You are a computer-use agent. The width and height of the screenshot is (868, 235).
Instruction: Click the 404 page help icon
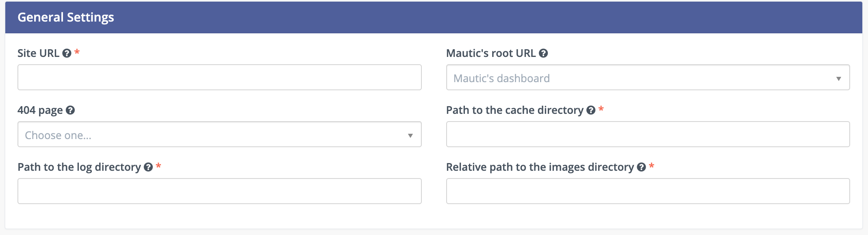pyautogui.click(x=70, y=110)
